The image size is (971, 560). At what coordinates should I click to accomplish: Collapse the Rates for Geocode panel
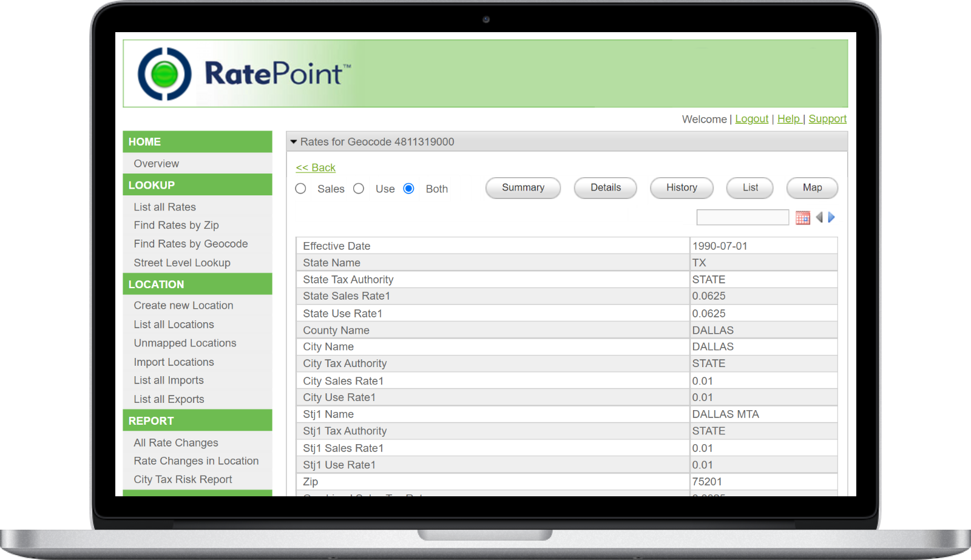(x=295, y=141)
